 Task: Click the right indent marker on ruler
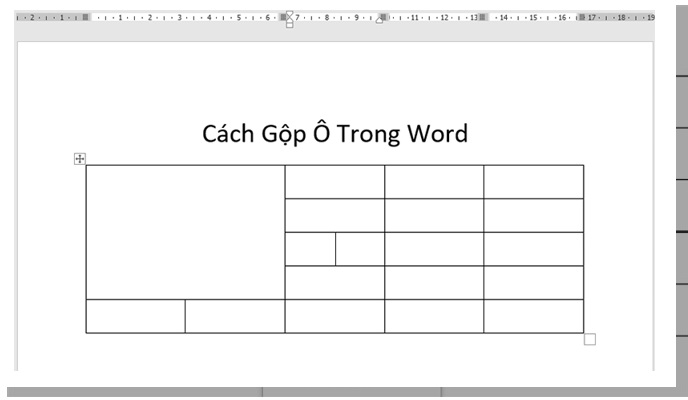379,19
